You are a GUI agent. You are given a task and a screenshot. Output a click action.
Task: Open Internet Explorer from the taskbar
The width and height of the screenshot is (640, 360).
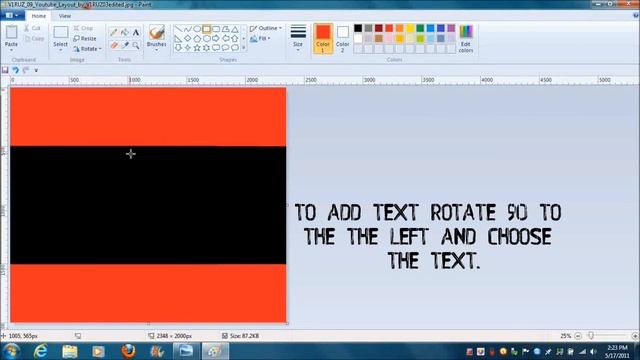tap(40, 351)
